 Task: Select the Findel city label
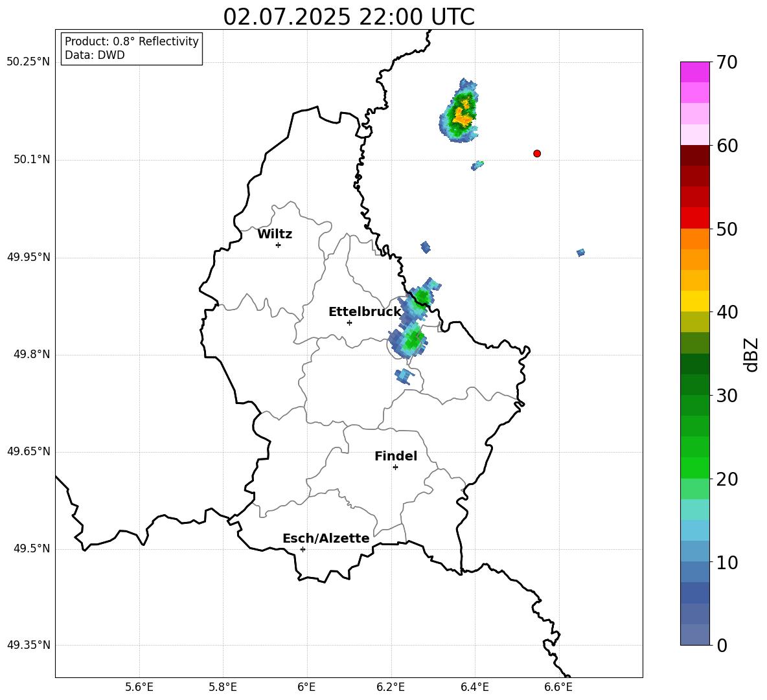click(x=396, y=456)
